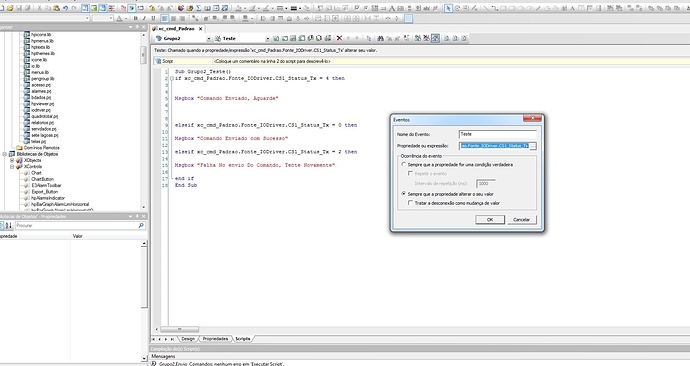
Task: Toggle Bold text formatting
Action: click(136, 18)
